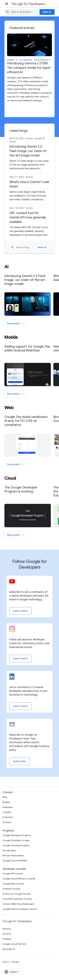Click See posts under Cloud section
The height and width of the screenshot is (980, 59).
tap(15, 535)
